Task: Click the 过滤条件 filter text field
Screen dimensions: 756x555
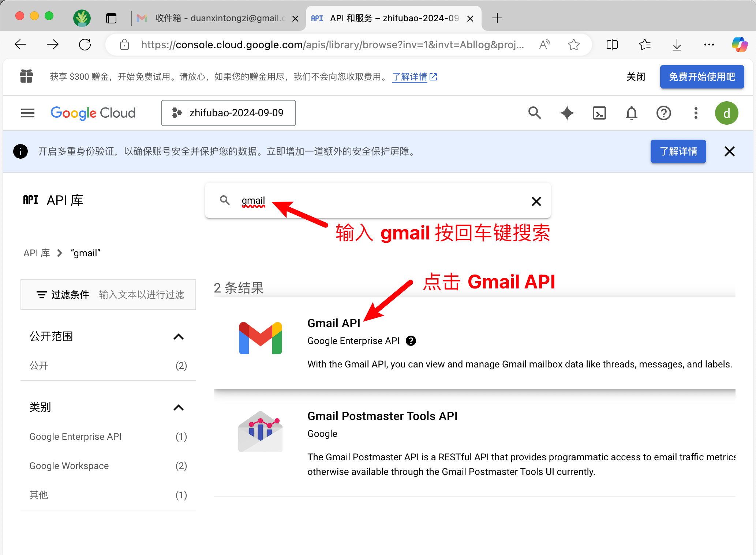Action: pyautogui.click(x=141, y=295)
